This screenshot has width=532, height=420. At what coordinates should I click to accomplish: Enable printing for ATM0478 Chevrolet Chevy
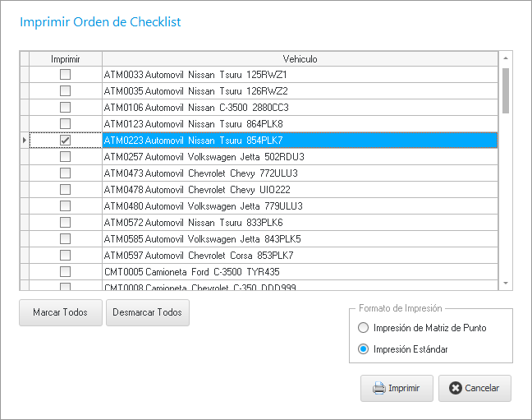65,190
